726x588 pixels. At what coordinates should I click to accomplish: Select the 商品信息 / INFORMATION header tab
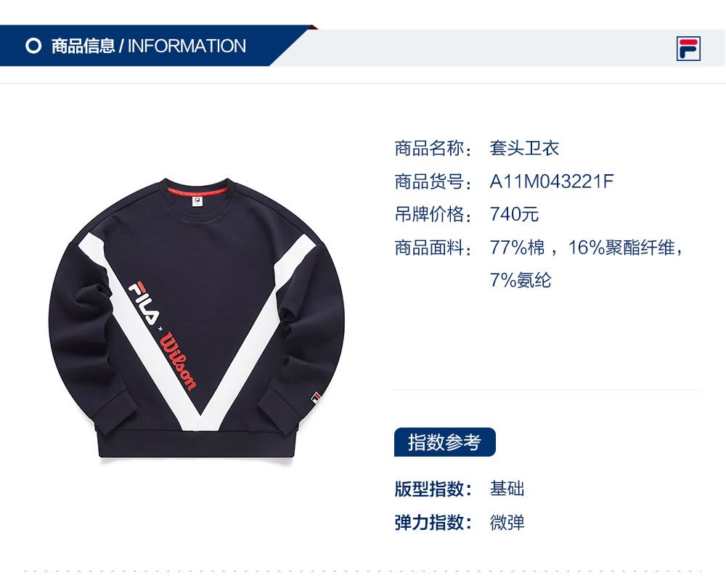click(x=148, y=46)
